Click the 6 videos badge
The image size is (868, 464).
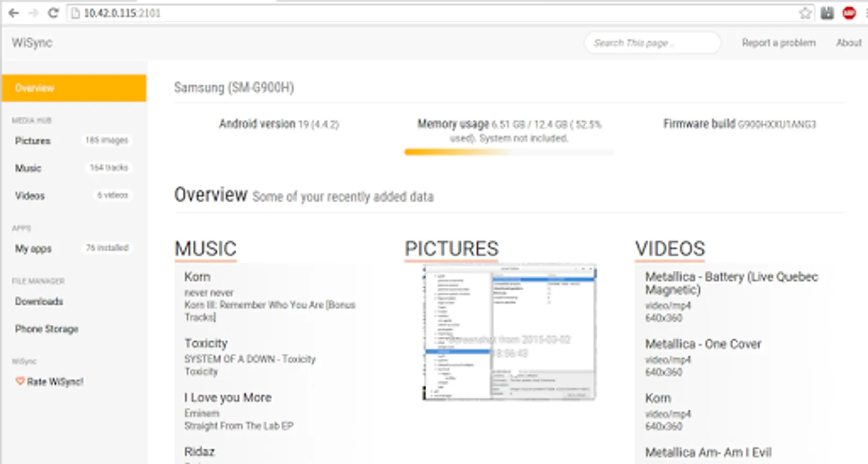pos(112,195)
